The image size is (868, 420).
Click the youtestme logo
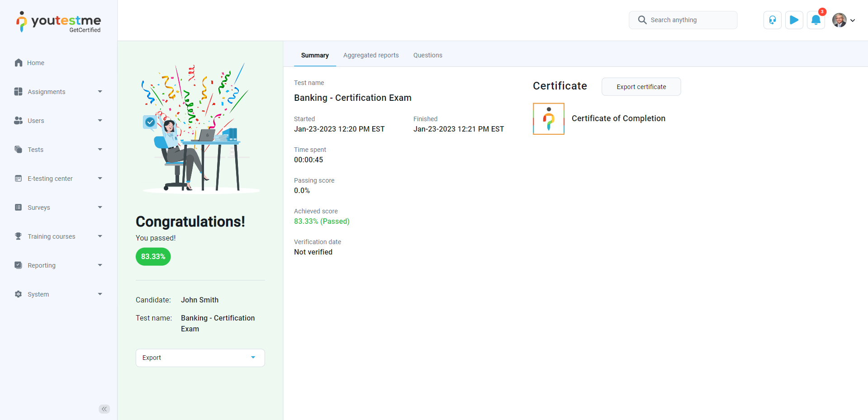tap(59, 21)
